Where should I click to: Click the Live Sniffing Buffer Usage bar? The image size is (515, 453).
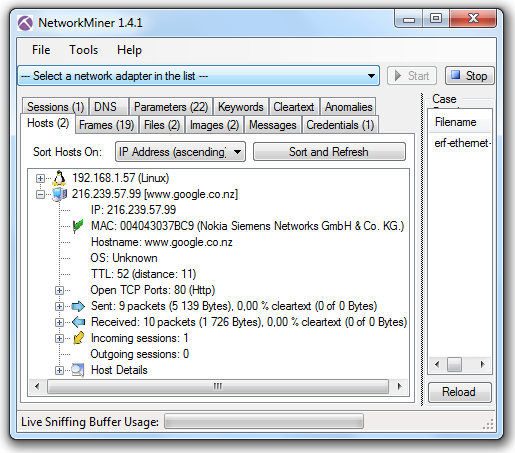tap(264, 422)
